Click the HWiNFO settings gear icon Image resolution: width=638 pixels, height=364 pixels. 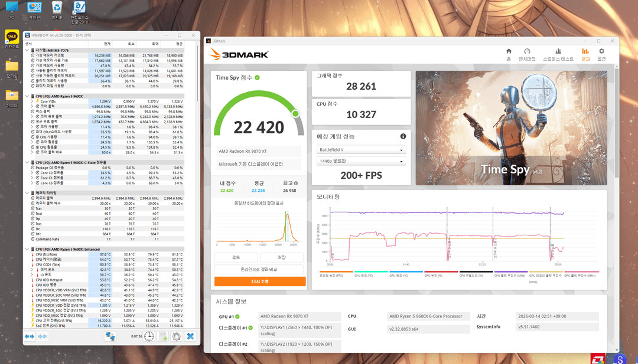pos(176,336)
